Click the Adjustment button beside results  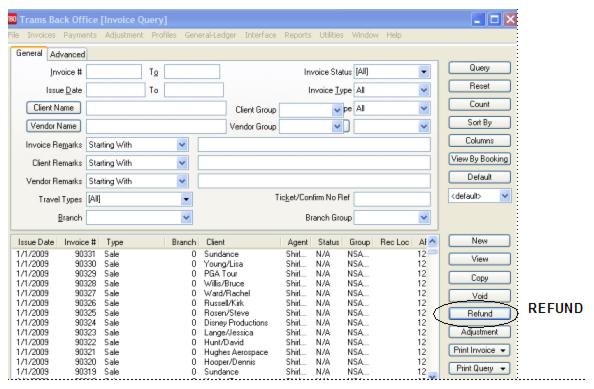pos(479,332)
